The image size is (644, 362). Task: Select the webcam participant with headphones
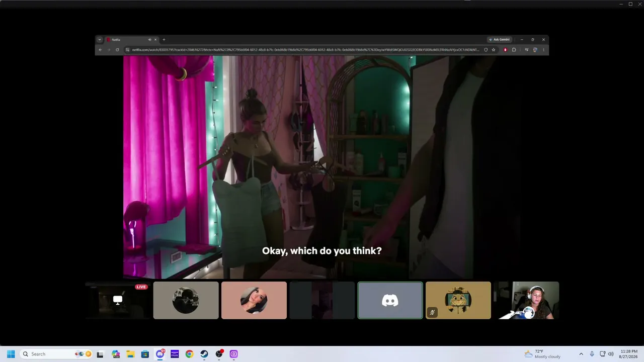(526, 300)
